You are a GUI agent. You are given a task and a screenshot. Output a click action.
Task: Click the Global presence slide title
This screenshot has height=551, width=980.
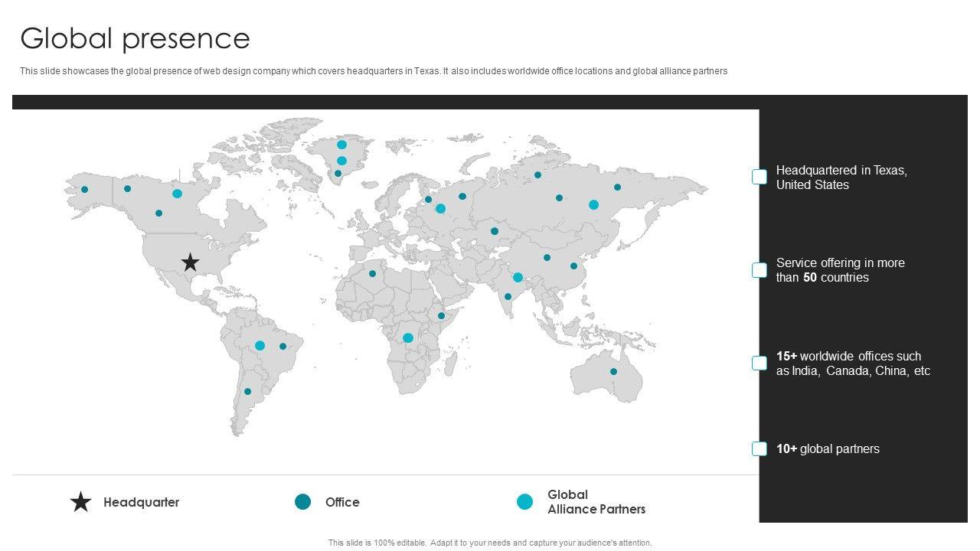(x=135, y=38)
